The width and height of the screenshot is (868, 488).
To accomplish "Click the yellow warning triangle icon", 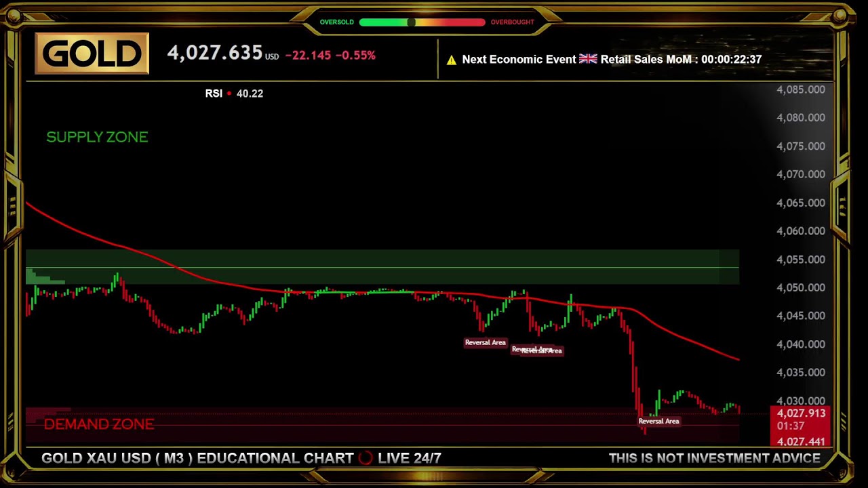I will click(x=451, y=60).
